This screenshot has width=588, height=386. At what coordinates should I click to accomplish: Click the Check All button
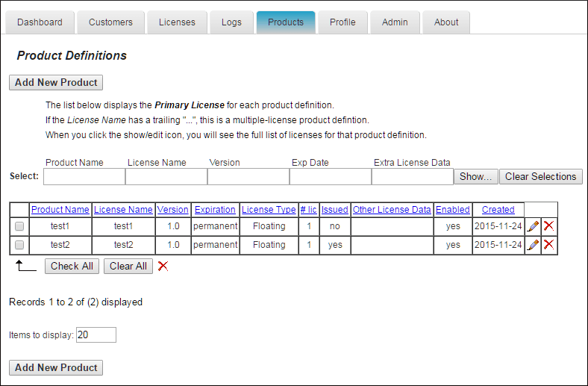click(x=72, y=267)
